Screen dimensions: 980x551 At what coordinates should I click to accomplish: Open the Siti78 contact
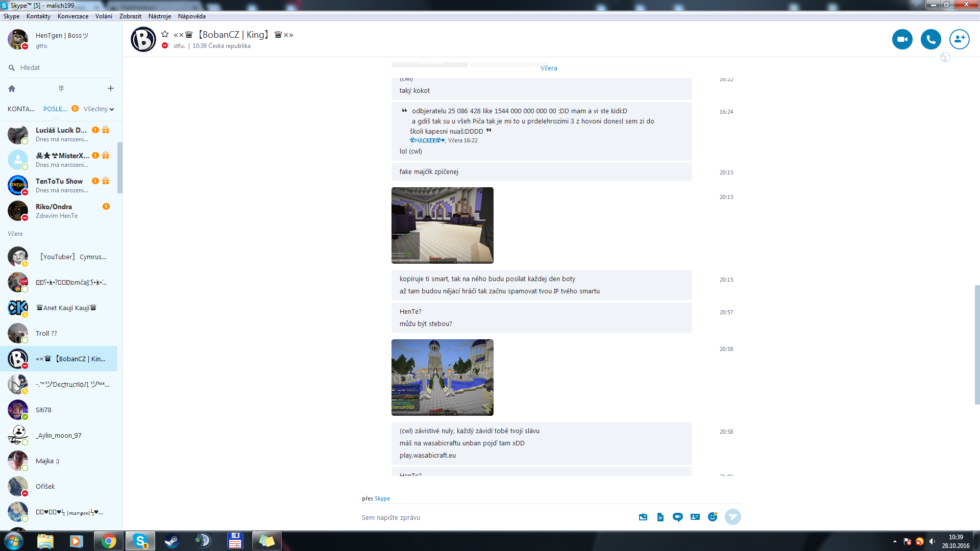click(x=59, y=410)
